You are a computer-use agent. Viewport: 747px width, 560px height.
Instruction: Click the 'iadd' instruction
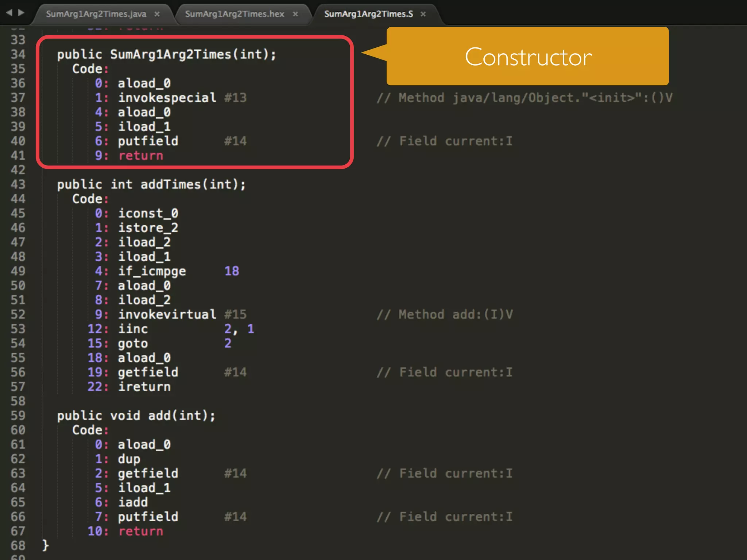click(133, 502)
